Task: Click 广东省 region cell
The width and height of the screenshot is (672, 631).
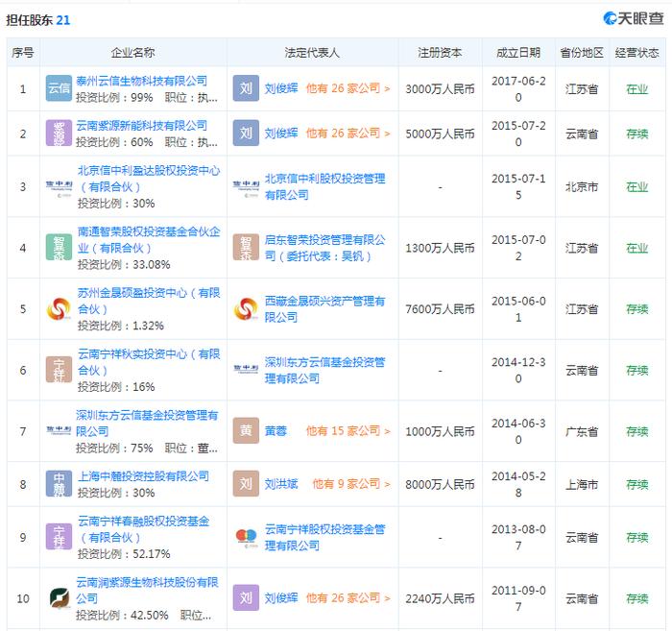Action: 582,431
